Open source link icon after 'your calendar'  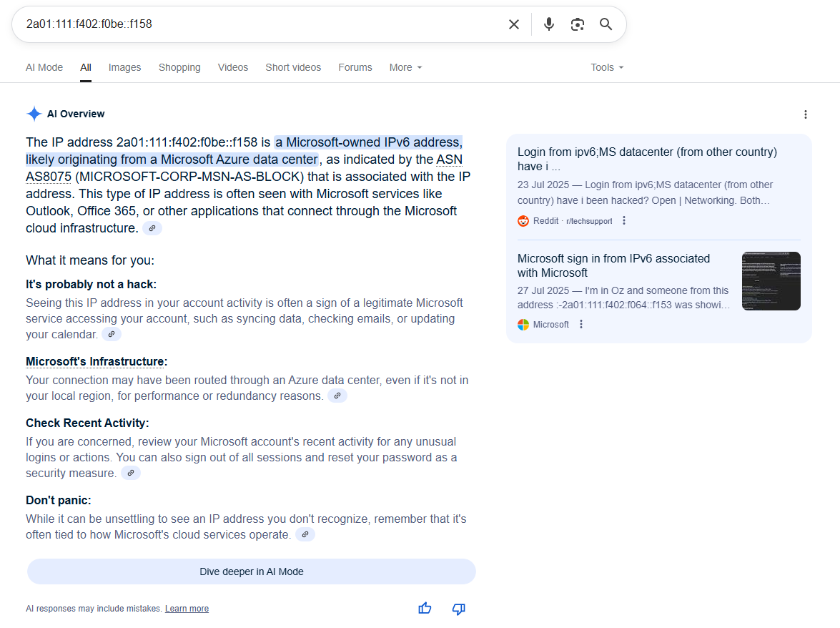[112, 334]
